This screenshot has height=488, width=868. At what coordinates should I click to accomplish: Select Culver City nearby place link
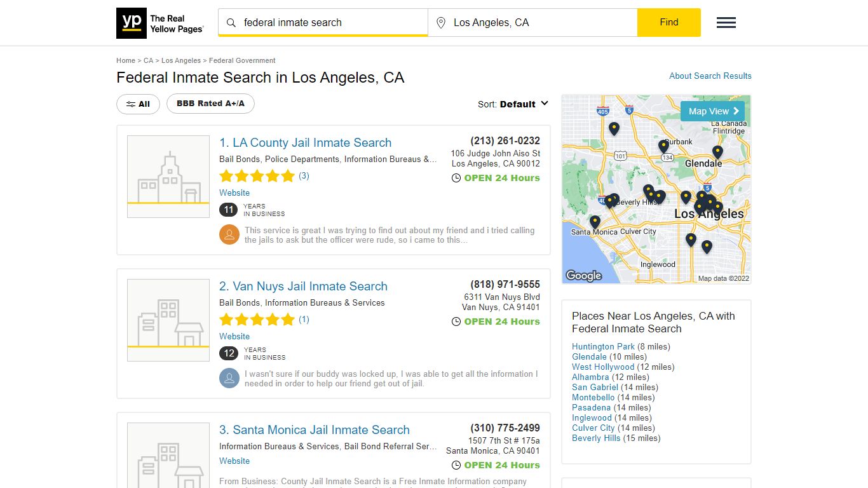[593, 428]
